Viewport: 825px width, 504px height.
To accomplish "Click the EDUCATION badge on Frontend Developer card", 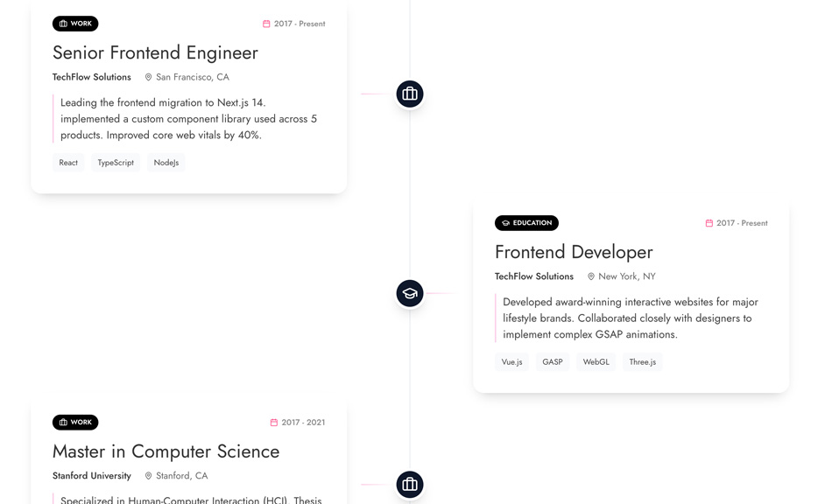I will pos(526,223).
